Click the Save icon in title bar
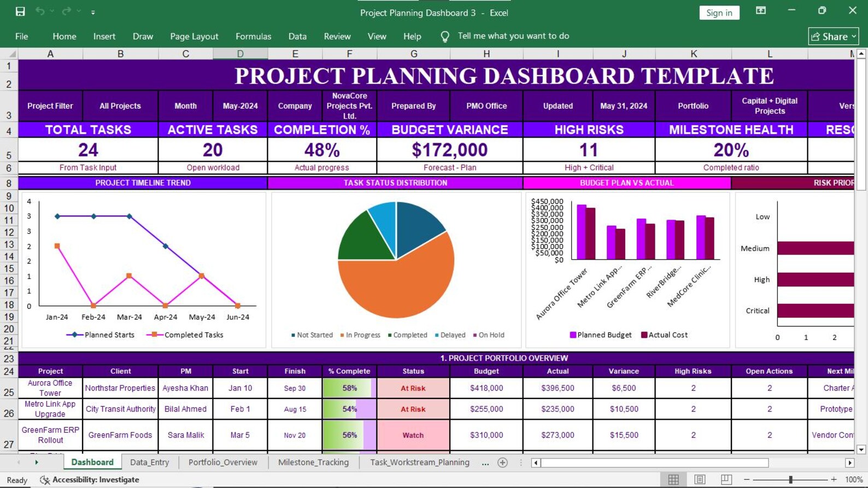Screen dimensions: 868x488 tap(20, 11)
